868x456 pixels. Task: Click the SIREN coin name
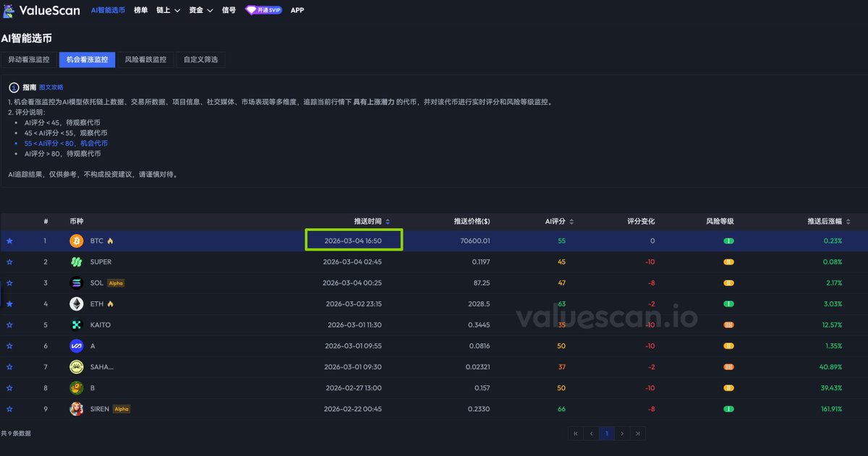pyautogui.click(x=100, y=409)
